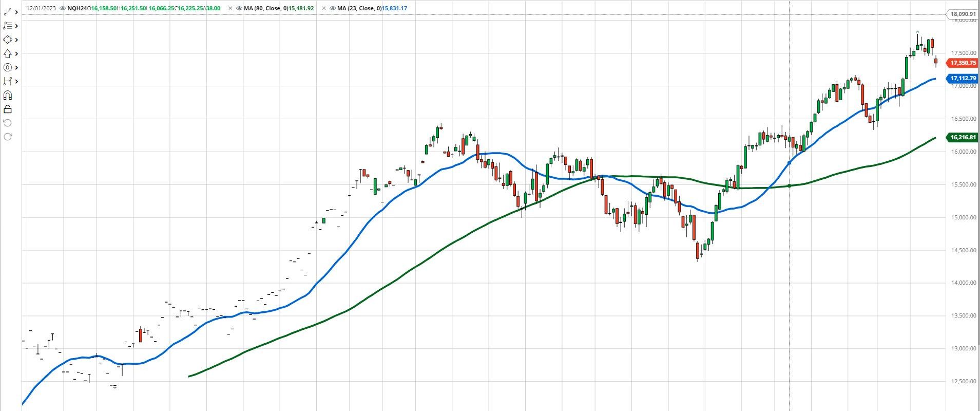Click the 13,000.00 price axis label
980x411 pixels.
pos(964,348)
